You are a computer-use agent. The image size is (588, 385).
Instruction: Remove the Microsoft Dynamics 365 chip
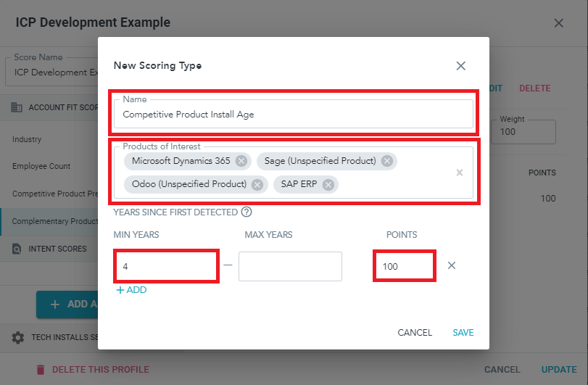[x=241, y=161]
